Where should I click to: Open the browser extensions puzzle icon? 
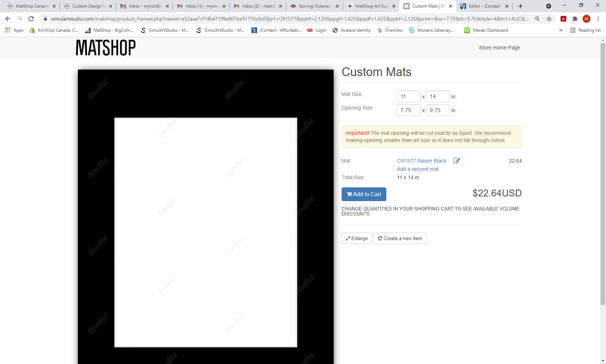pyautogui.click(x=575, y=19)
